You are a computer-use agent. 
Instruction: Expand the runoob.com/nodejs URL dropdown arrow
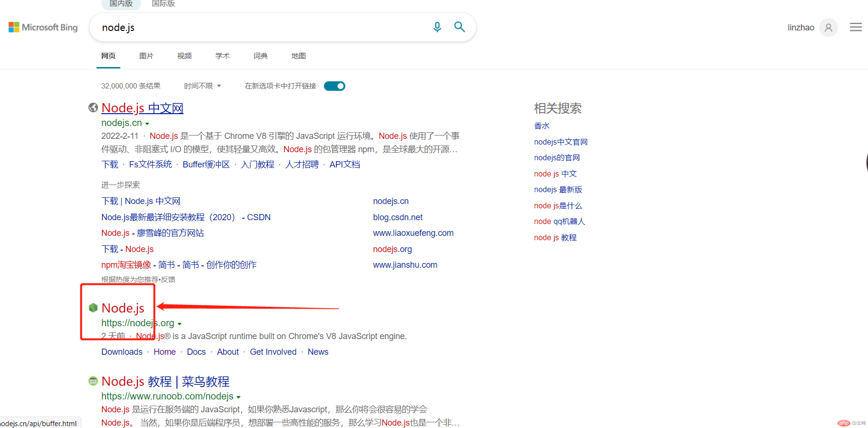point(238,397)
